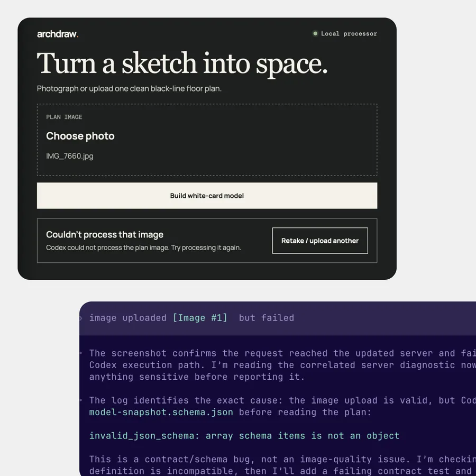Click the Photograph or upload floor plan subtitle

tap(130, 89)
